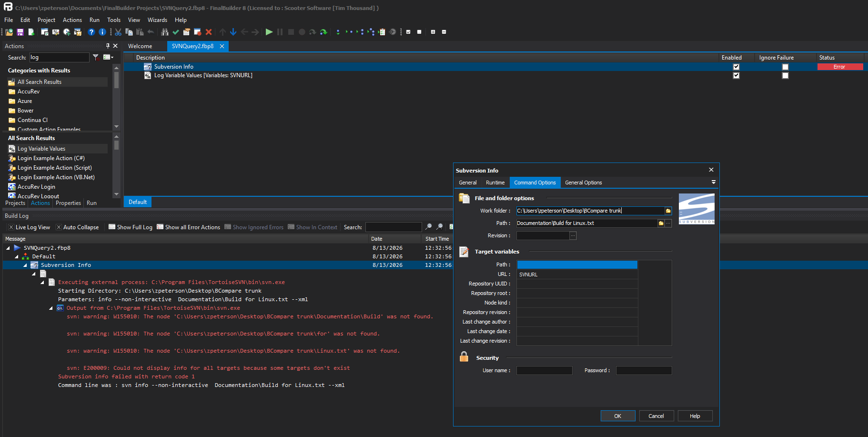Toggle the Auto Collapse checkbox

click(x=59, y=227)
